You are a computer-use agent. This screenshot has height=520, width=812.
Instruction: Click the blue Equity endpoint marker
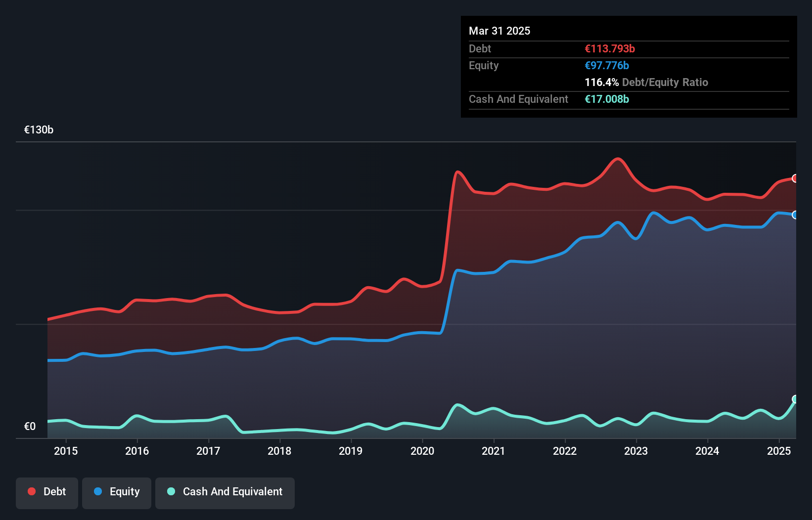click(795, 215)
